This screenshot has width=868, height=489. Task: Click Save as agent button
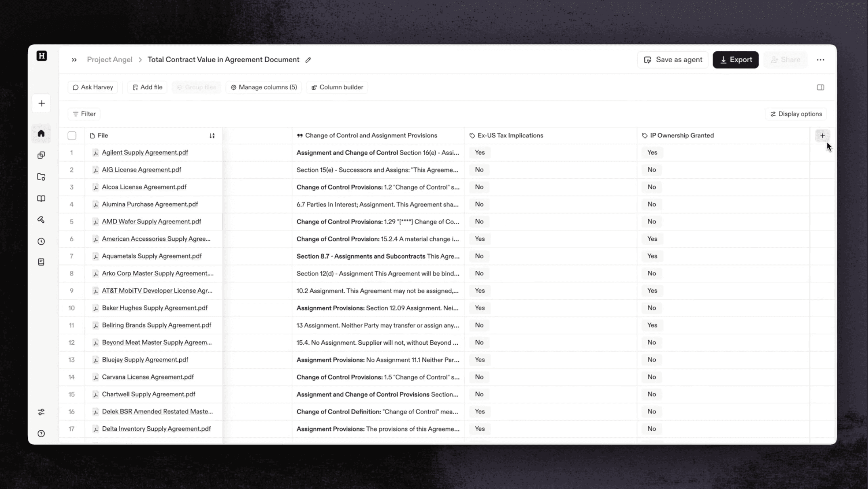tap(673, 60)
